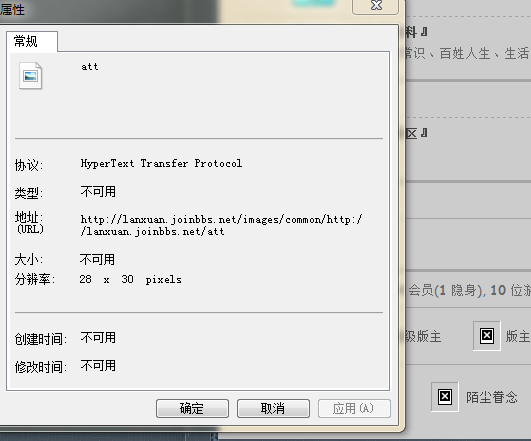Close the 属性 properties dialog
Viewport: 531px width, 441px height.
click(x=375, y=6)
